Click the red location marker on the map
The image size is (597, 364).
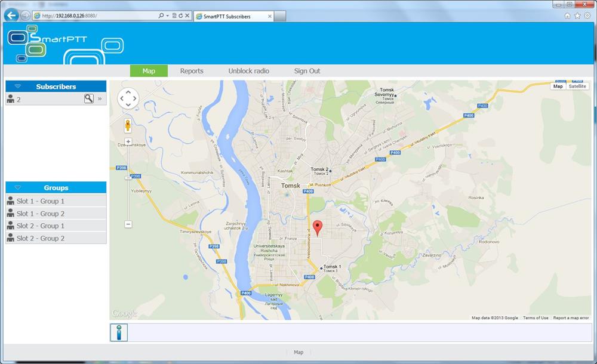pos(318,227)
